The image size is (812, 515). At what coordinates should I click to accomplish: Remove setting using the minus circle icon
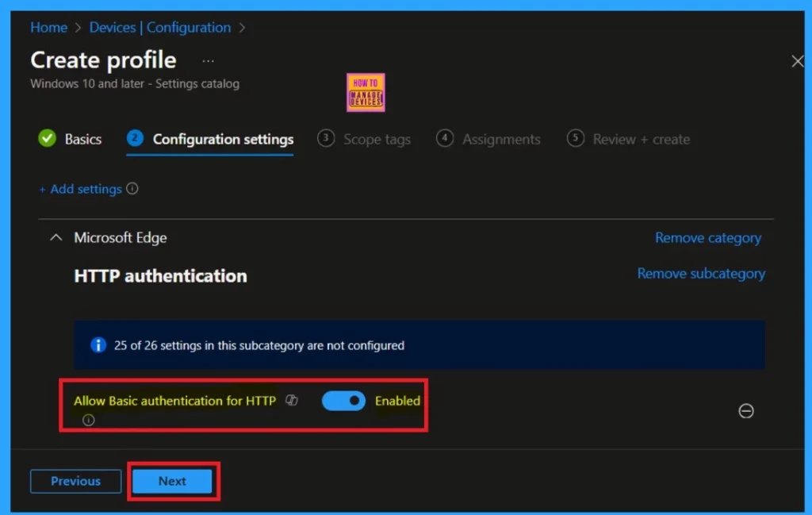745,411
